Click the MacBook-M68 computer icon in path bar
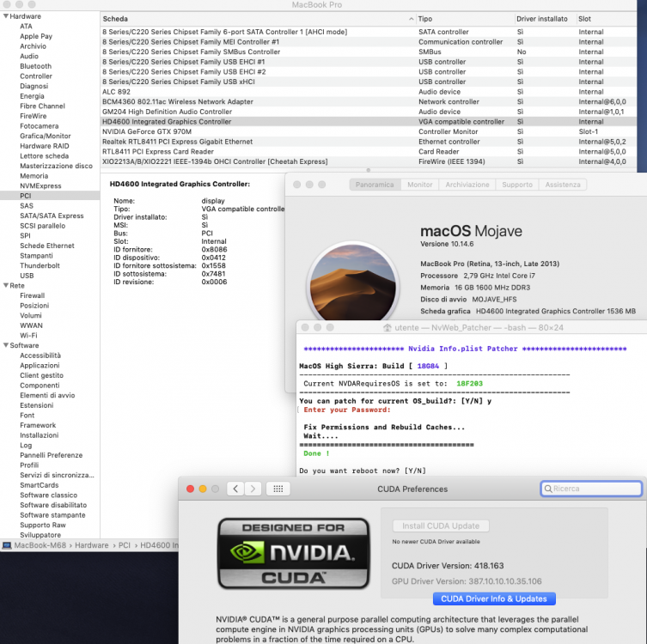The width and height of the screenshot is (647, 644). tap(7, 545)
